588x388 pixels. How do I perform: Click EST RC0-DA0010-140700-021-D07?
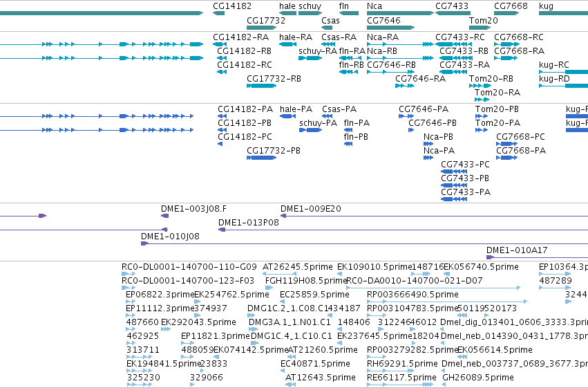(x=415, y=281)
